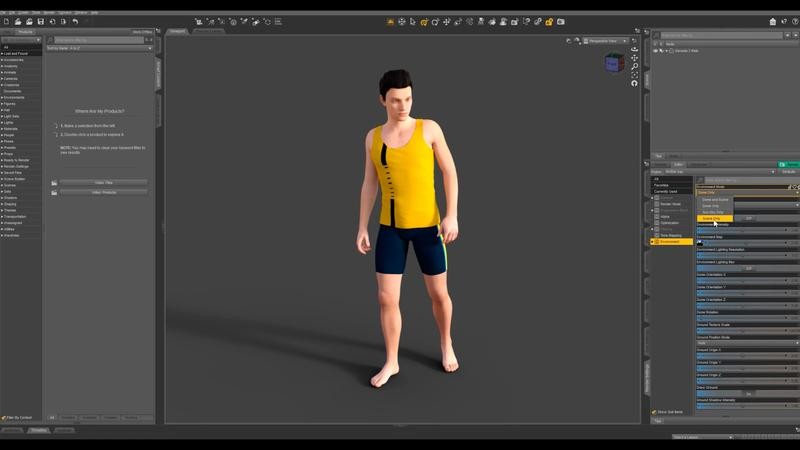Toggle visibility eye for Genesis 3 Male
Screen dimensions: 800x450
click(656, 50)
